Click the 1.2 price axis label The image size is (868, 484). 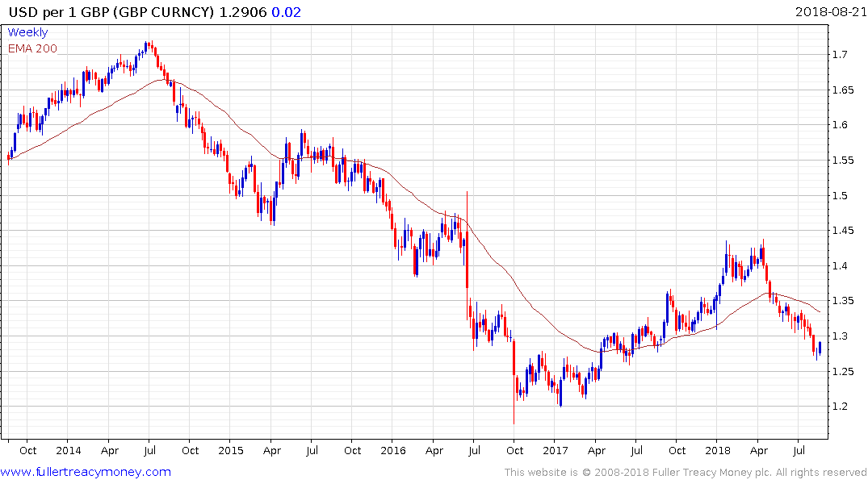[x=840, y=407]
